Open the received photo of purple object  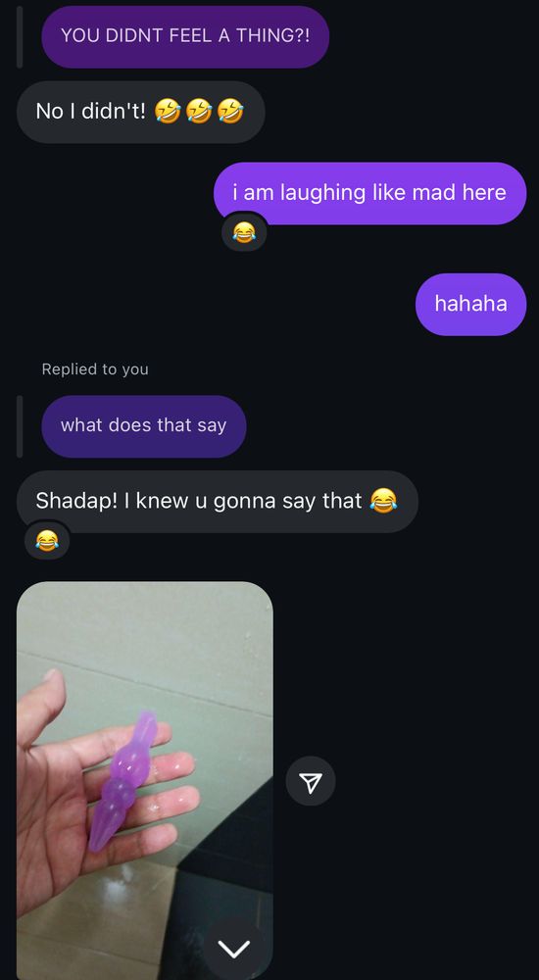144,781
